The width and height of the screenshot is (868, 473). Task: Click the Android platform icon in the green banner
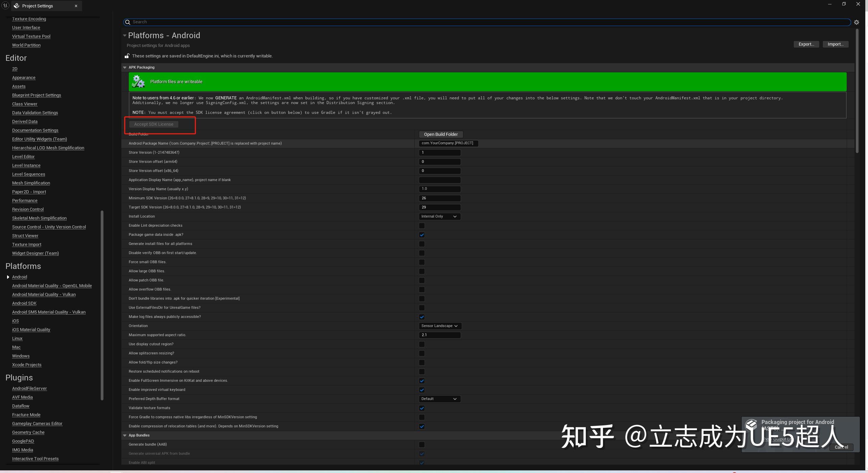[138, 81]
